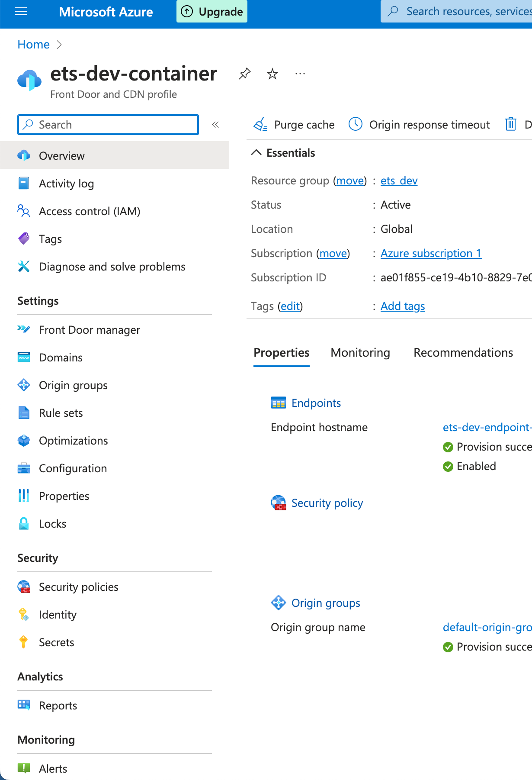Click the Diagnose wrench icon
Screen dimensions: 532x780
click(24, 266)
